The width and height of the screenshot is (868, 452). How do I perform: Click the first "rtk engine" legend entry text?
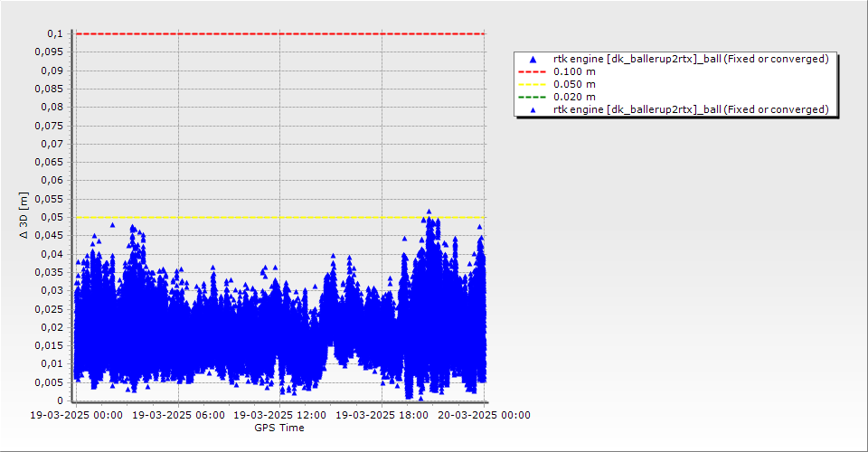[691, 59]
